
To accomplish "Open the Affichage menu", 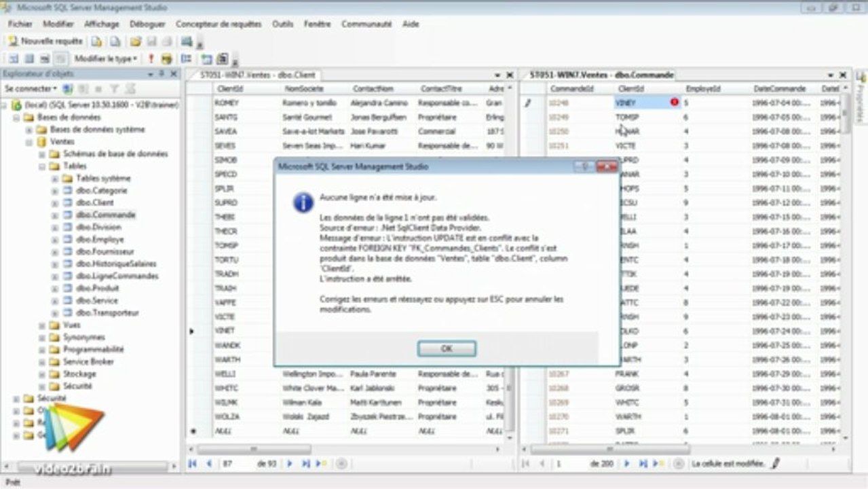I will click(x=102, y=24).
